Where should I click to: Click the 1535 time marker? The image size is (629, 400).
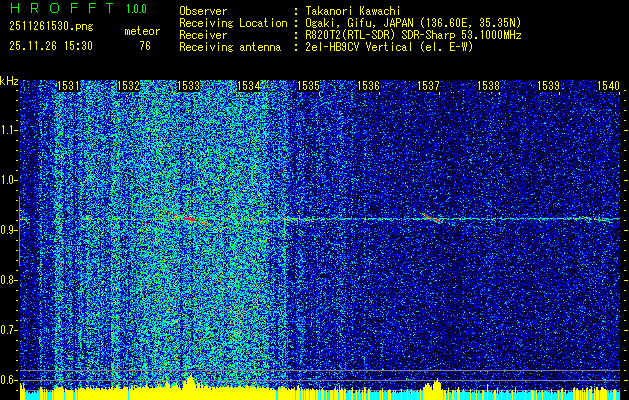[308, 86]
